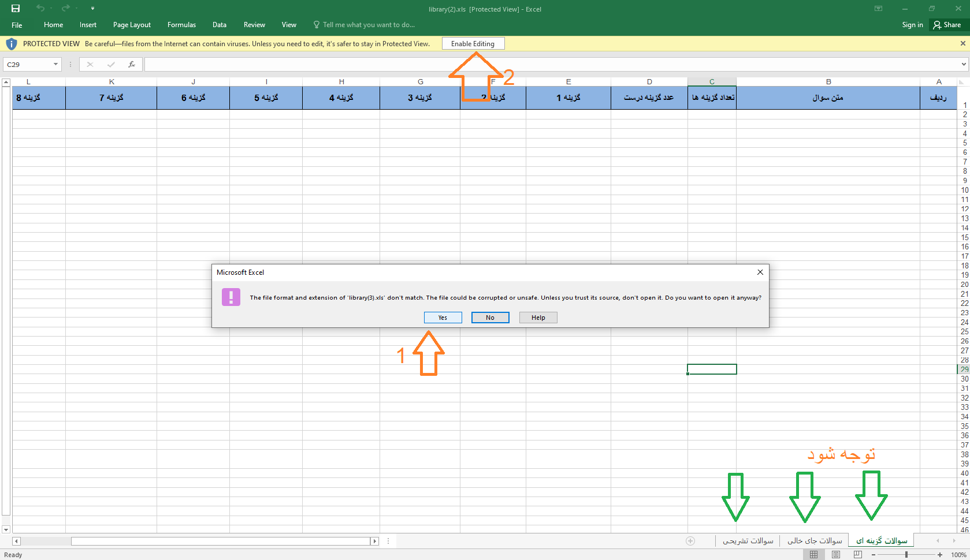Screen dimensions: 970x560
Task: Click the Undo arrow icon
Action: pyautogui.click(x=40, y=8)
